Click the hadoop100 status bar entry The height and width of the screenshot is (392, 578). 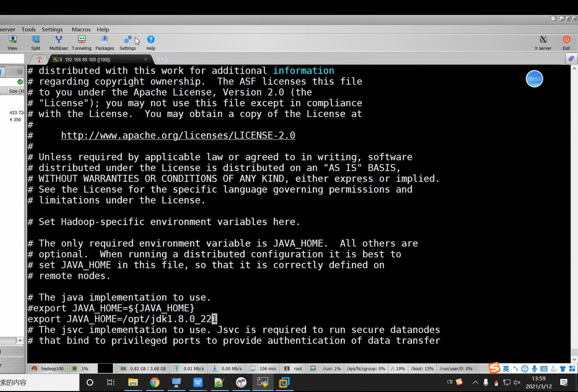48,368
